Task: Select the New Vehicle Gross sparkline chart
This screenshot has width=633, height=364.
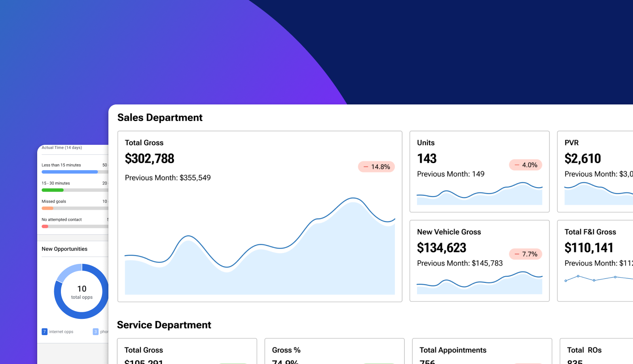Action: click(x=479, y=282)
